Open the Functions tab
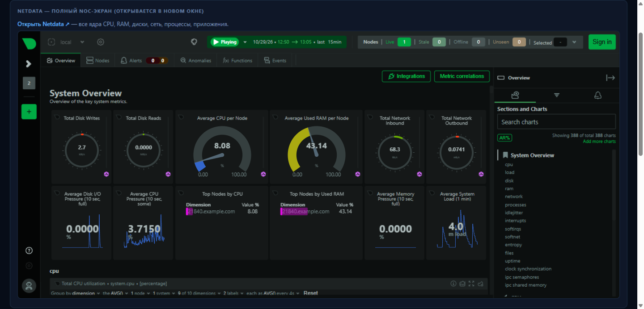Image resolution: width=644 pixels, height=309 pixels. [x=237, y=60]
